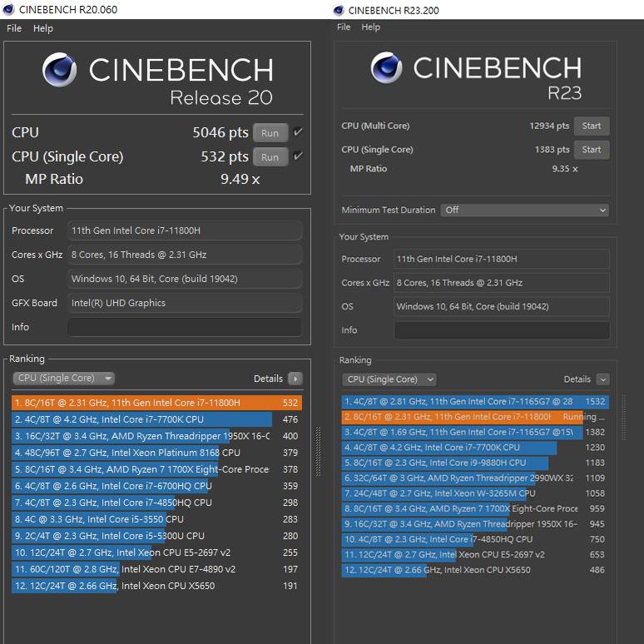Click the R20 Info input field
Screen dimensions: 644x644
click(x=185, y=327)
